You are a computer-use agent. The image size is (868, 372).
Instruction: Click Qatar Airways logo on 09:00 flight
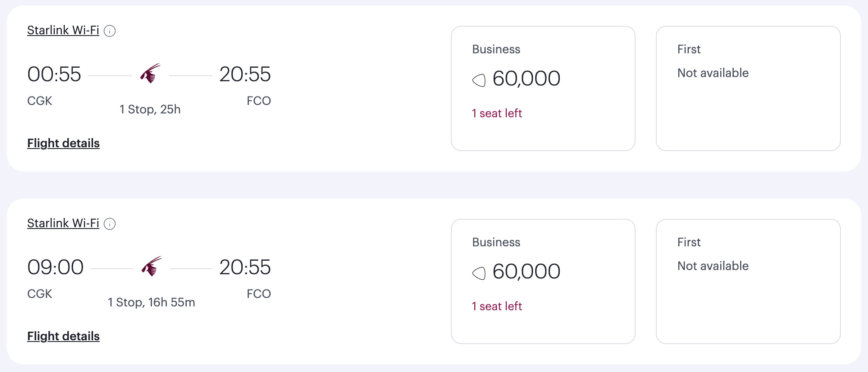click(151, 267)
